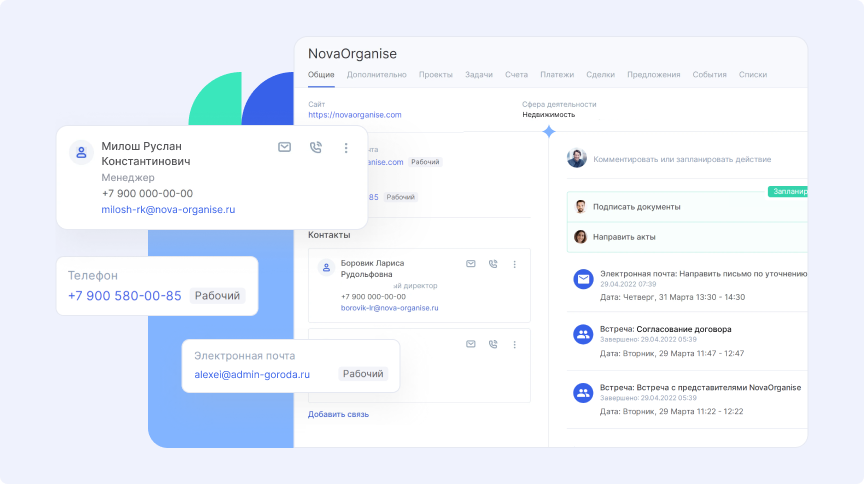Image resolution: width=864 pixels, height=484 pixels.
Task: Click the email icon on Милош Руслан card
Action: coord(285,147)
